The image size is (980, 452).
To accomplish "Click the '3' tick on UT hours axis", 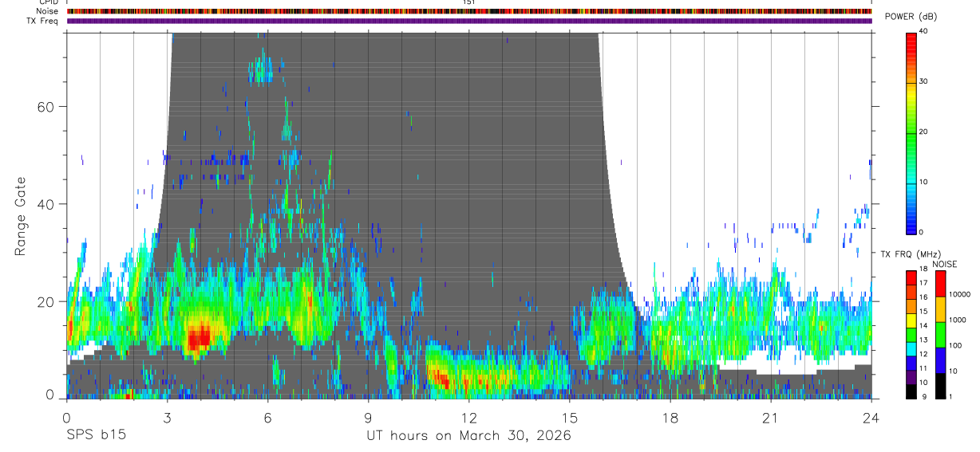I will pos(167,418).
